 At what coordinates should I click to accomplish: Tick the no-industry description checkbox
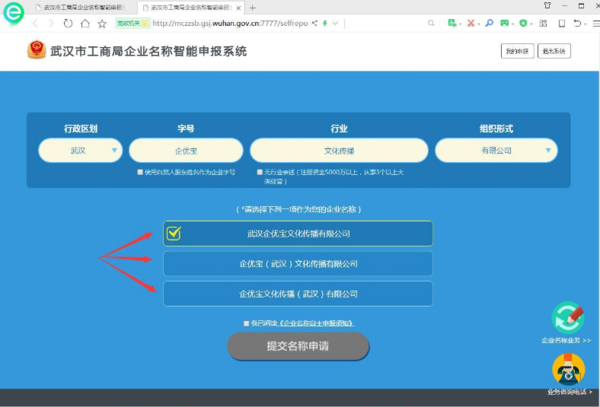260,172
